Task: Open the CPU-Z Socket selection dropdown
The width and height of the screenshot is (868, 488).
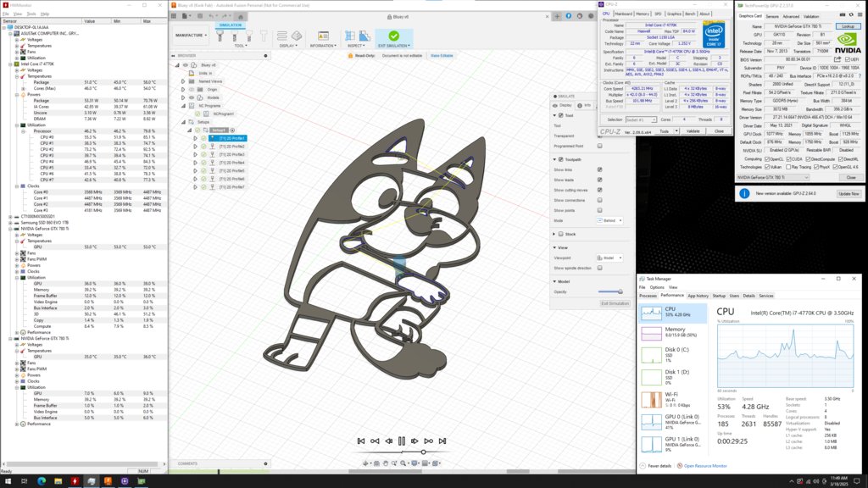Action: click(641, 119)
